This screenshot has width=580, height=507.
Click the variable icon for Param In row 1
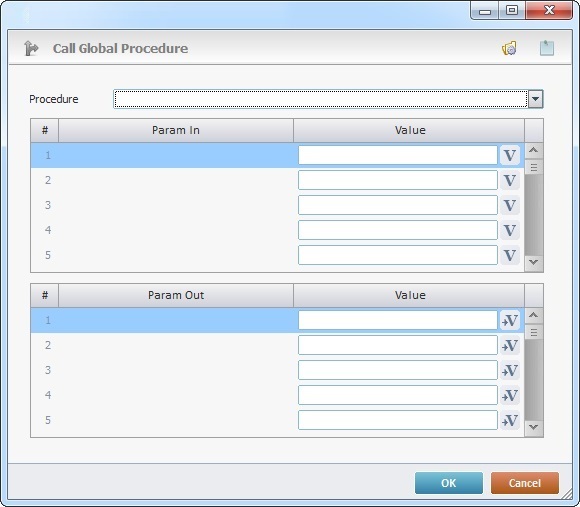coord(510,155)
